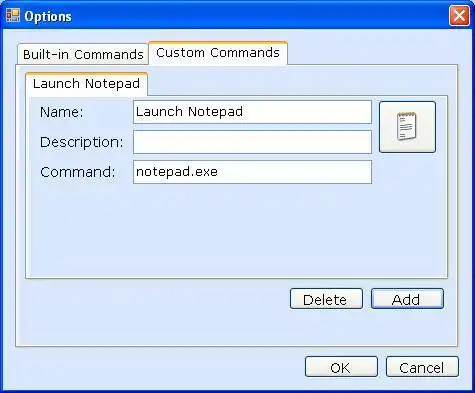Viewport: 475px width, 393px height.
Task: Click the notepad icon button
Action: 407,127
